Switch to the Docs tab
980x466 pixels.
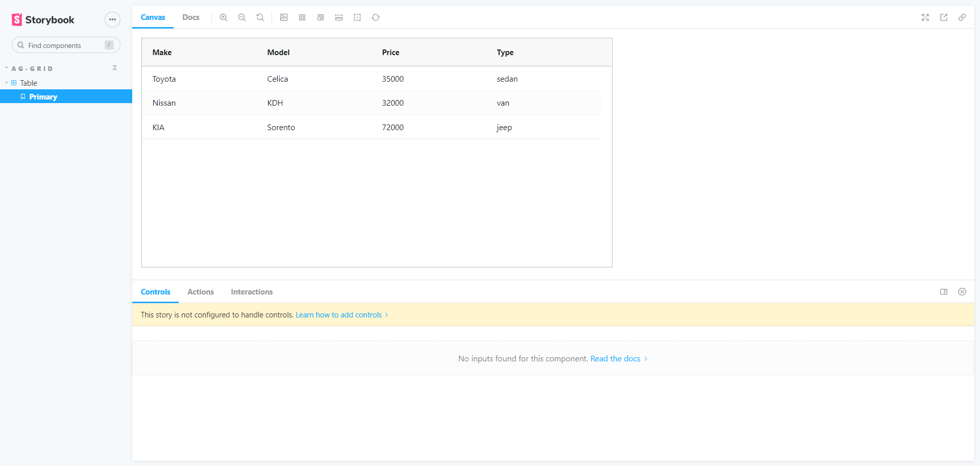point(191,17)
